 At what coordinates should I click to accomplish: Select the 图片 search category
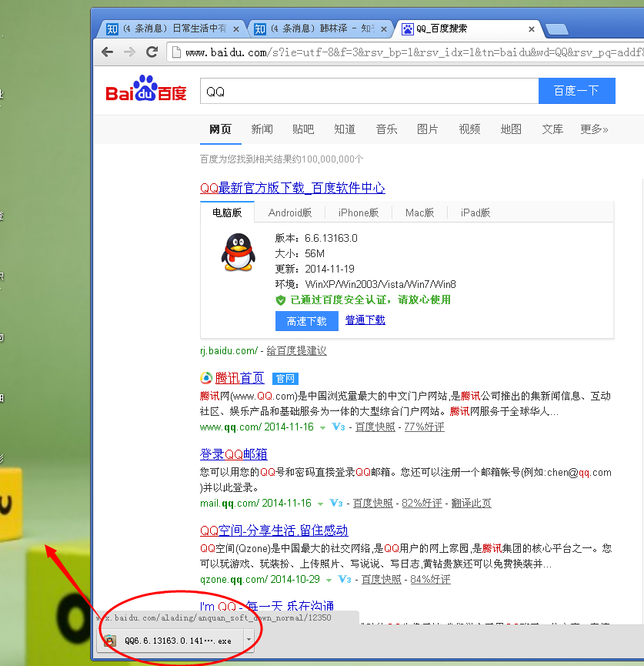pos(428,129)
